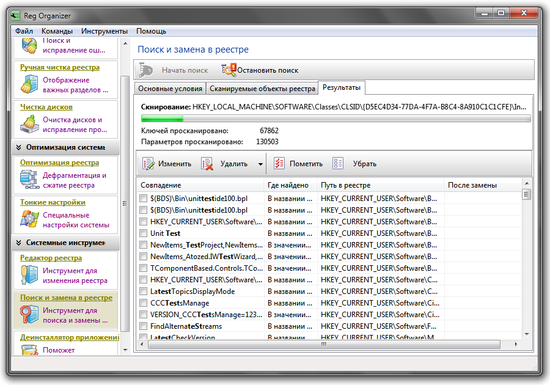This screenshot has width=550, height=385.
Task: Open Оптимизация реестра link
Action: coord(59,162)
